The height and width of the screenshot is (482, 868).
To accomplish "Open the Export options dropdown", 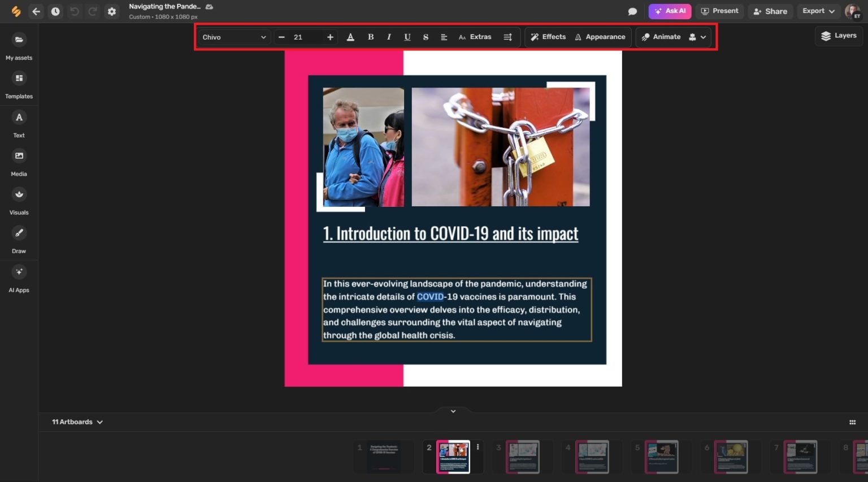I will click(x=818, y=11).
